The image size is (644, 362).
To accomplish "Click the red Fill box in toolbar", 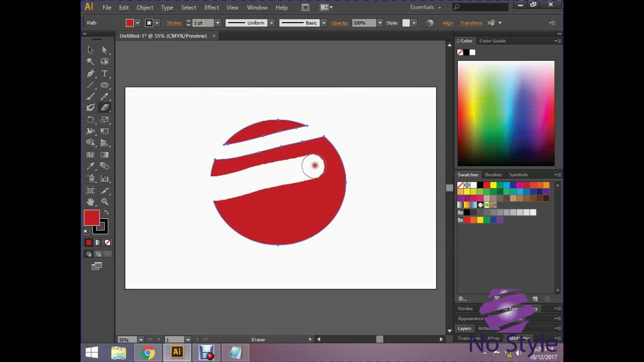I will click(92, 218).
